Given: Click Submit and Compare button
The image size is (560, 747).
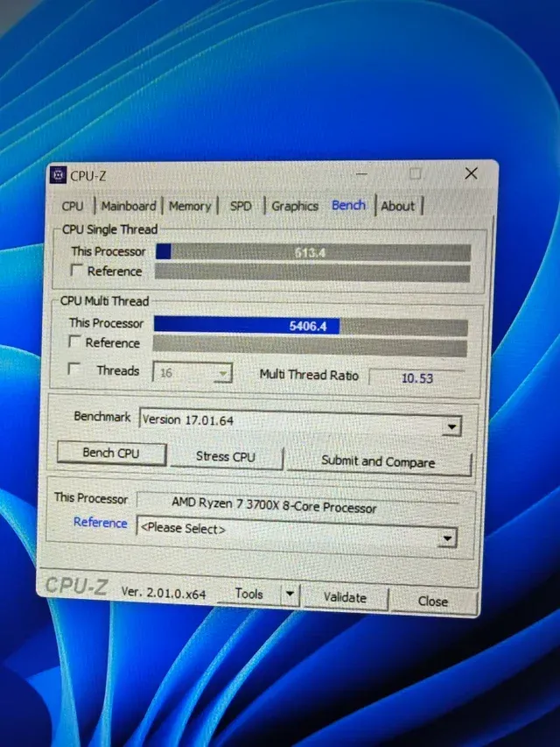Looking at the screenshot, I should click(x=379, y=462).
